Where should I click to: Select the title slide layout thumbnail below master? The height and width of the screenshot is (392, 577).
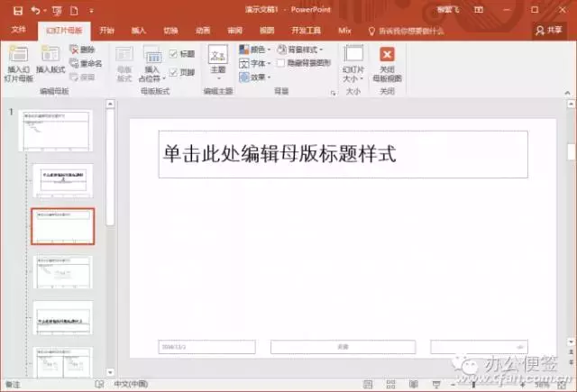coord(63,180)
